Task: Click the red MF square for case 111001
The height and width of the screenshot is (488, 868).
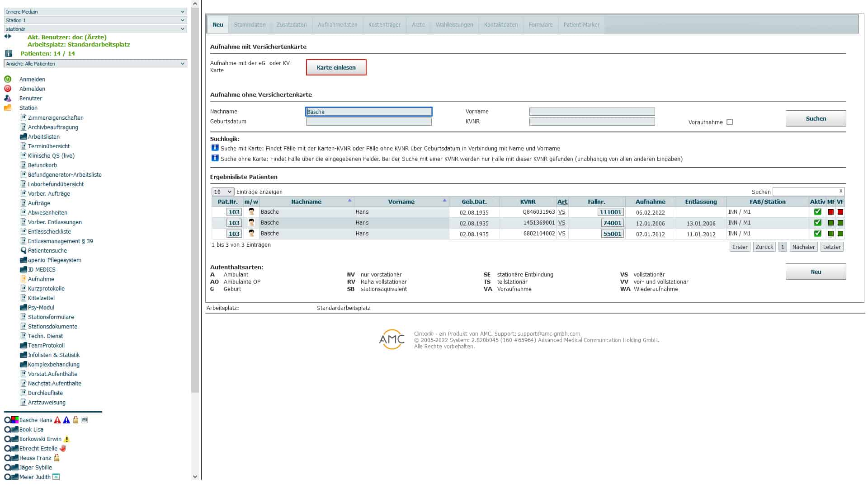Action: coord(830,212)
